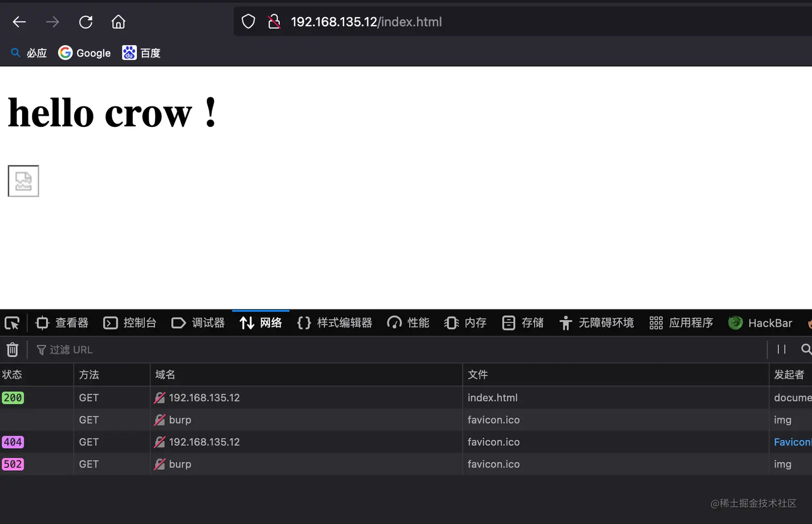Select favicon.ico in the request row without status
Viewport: 812px width, 524px height.
tap(494, 420)
